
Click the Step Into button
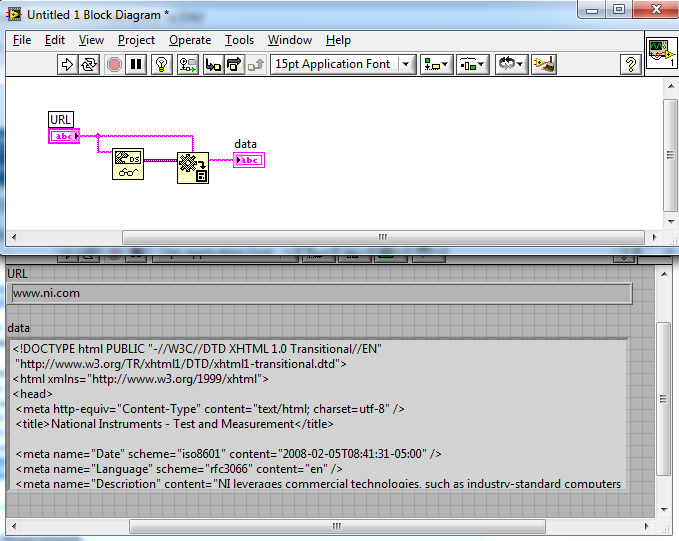pyautogui.click(x=213, y=65)
